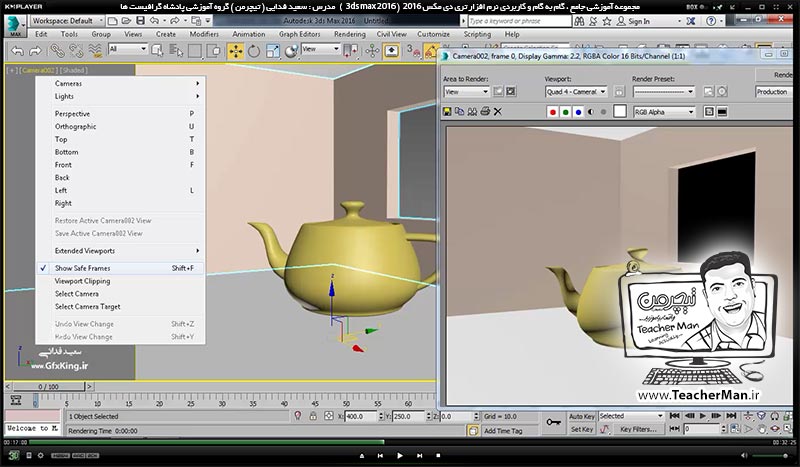Open the Viewport Quad 4 dropdown
Screen dimensions: 800x467
point(576,92)
